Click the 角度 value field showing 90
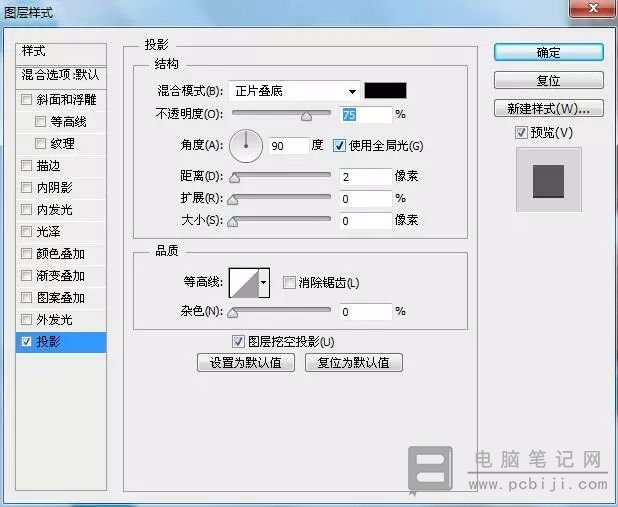Viewport: 618px width, 507px height. click(x=288, y=146)
